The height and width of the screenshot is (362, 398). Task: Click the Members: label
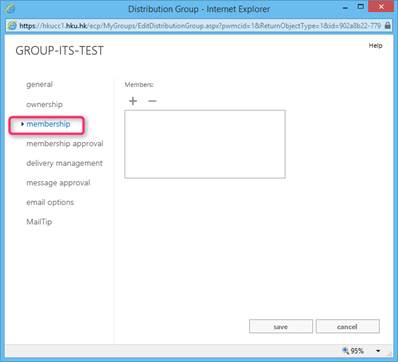coord(139,85)
